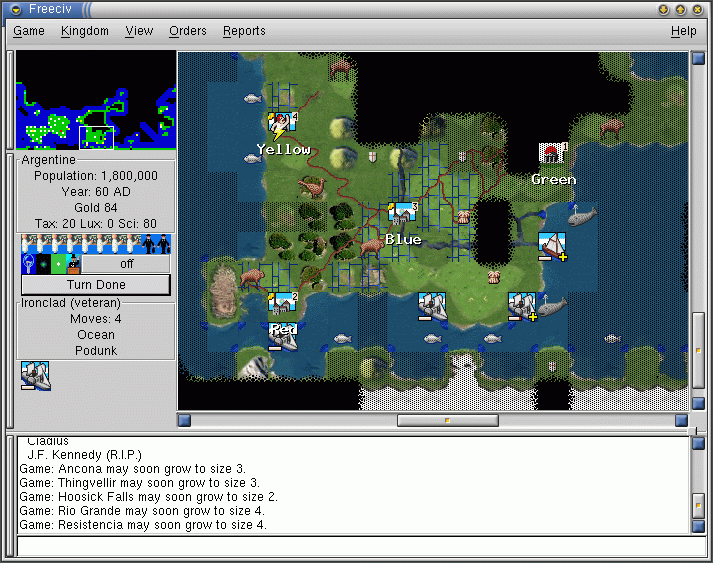
Task: Click the map vertical scrollbar thumb
Action: [698, 350]
